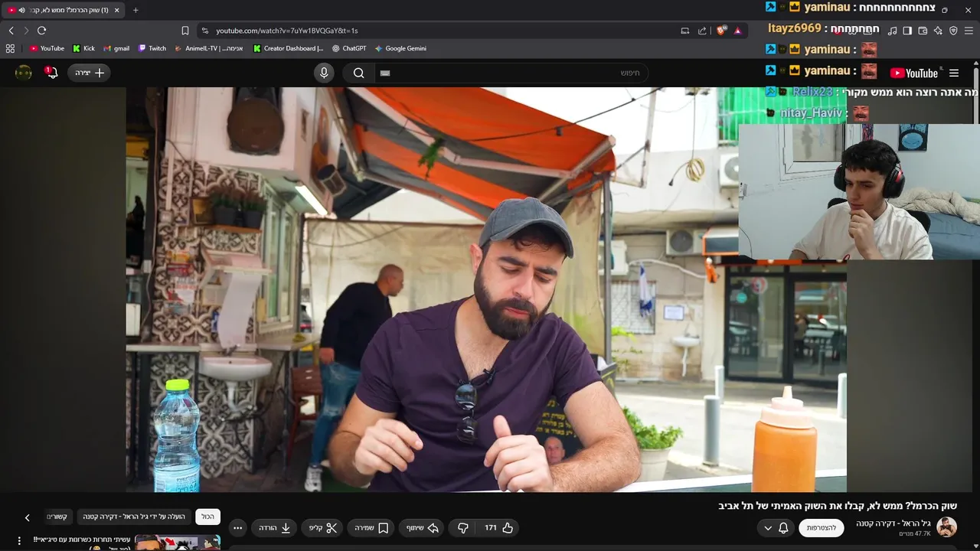Close the current YouTube tab
Image resolution: width=980 pixels, height=551 pixels.
116,10
